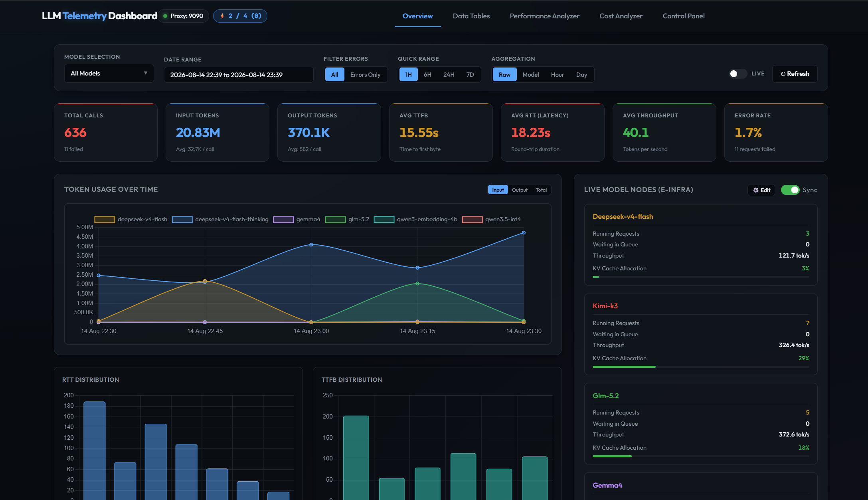Image resolution: width=868 pixels, height=500 pixels.
Task: Set aggregation to Day
Action: tap(581, 75)
